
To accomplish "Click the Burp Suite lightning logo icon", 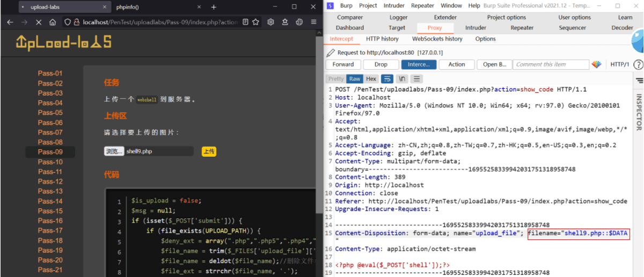I will pyautogui.click(x=330, y=5).
